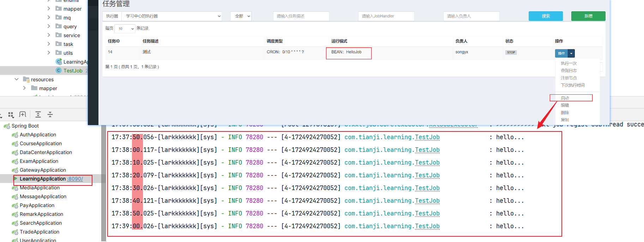Click the service folder icon
Image resolution: width=644 pixels, height=242 pixels.
[59, 35]
